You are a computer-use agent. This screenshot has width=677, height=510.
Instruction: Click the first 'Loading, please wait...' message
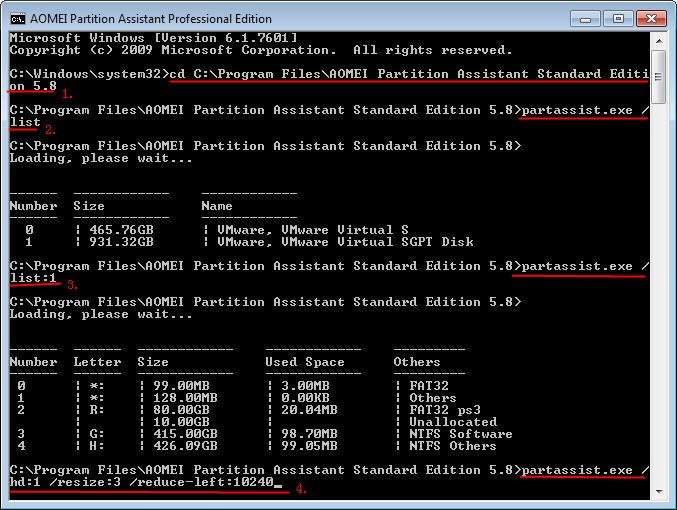(101, 158)
